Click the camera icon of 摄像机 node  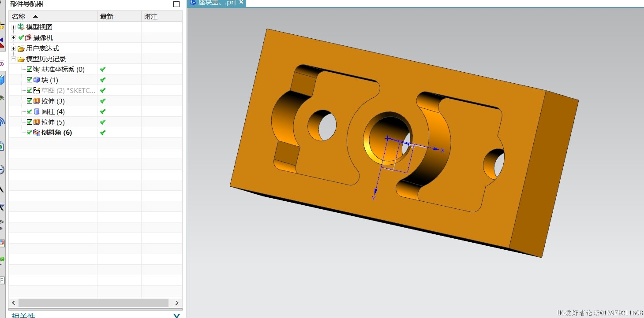(28, 37)
